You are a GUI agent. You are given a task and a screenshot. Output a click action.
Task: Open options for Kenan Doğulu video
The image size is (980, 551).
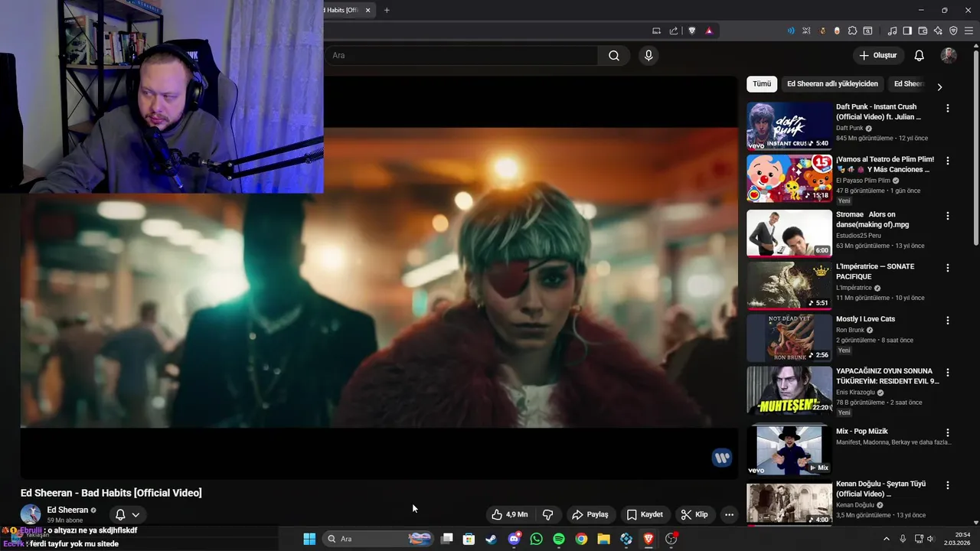tap(948, 485)
